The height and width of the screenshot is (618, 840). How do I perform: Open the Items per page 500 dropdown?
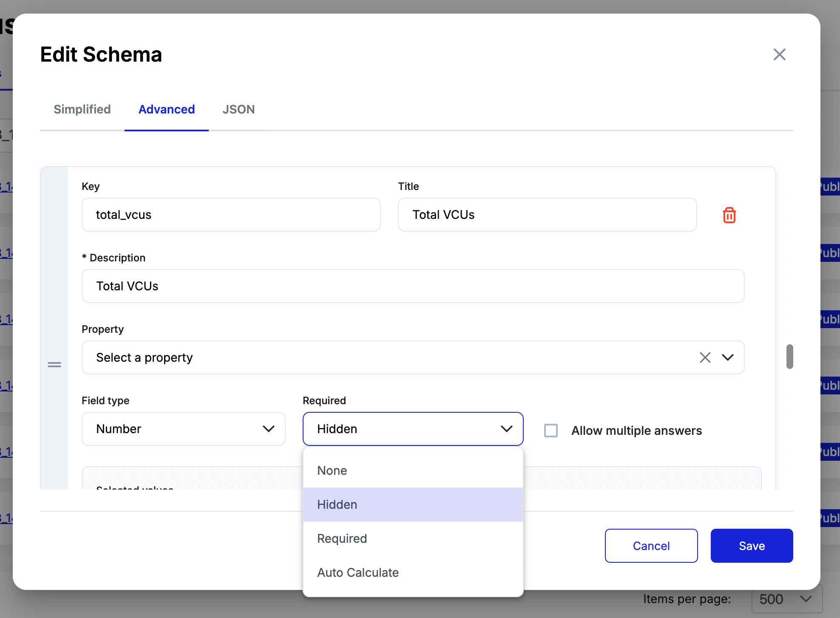(786, 599)
